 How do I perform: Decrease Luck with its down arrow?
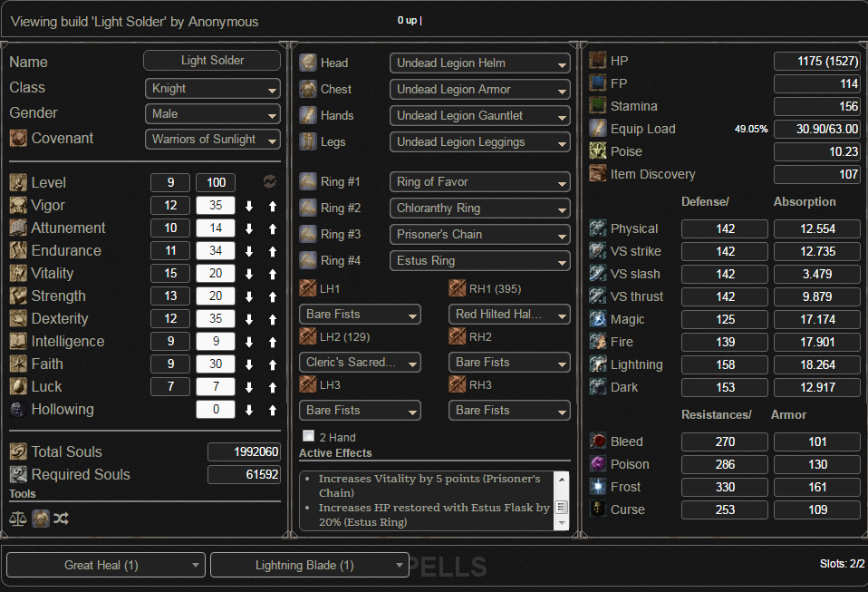tap(249, 388)
